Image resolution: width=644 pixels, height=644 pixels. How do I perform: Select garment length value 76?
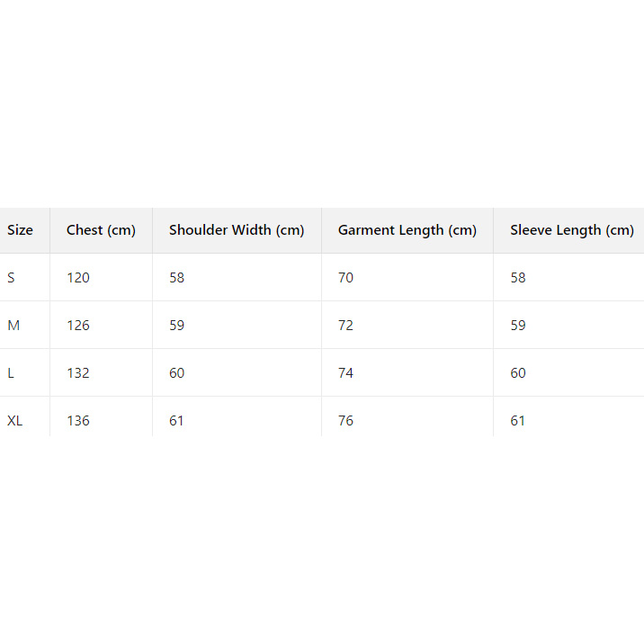[345, 421]
